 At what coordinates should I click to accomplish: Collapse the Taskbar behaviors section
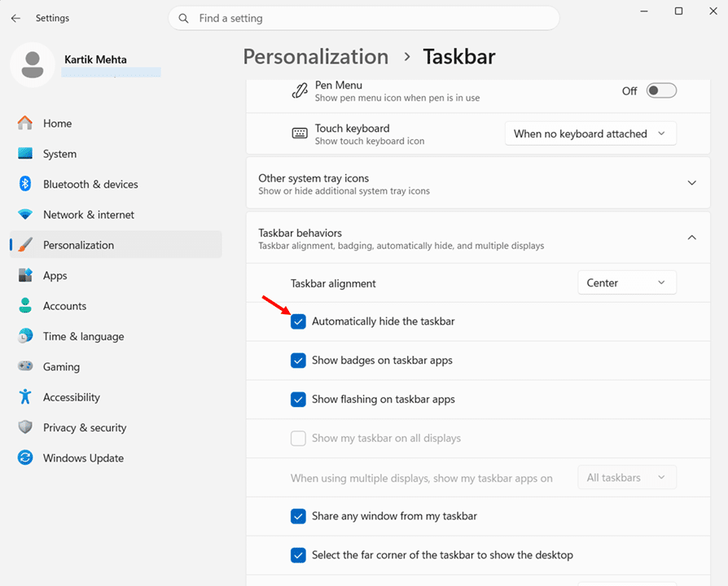(691, 238)
